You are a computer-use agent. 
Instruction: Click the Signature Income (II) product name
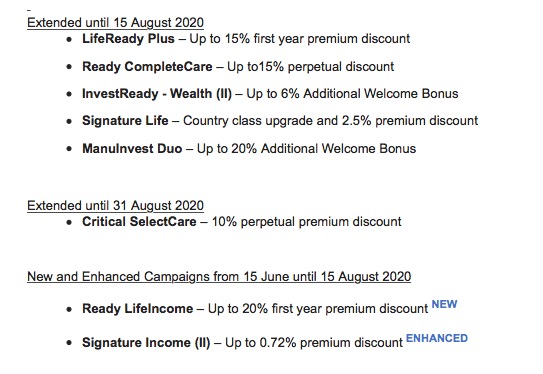(x=146, y=343)
